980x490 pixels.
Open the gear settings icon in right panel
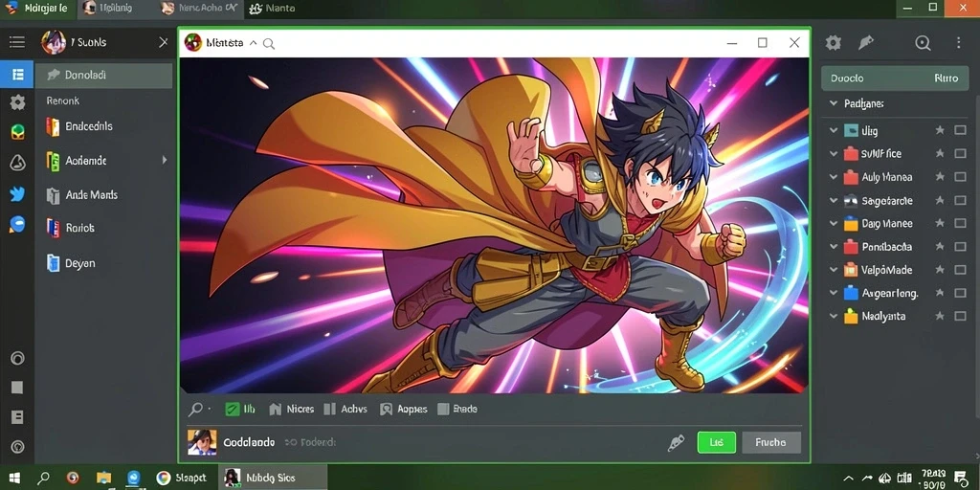point(834,42)
